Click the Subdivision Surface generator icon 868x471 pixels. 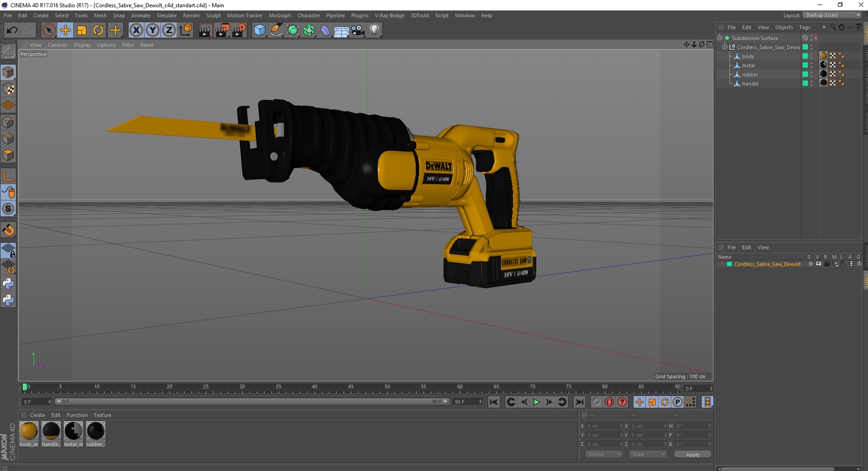coord(293,30)
